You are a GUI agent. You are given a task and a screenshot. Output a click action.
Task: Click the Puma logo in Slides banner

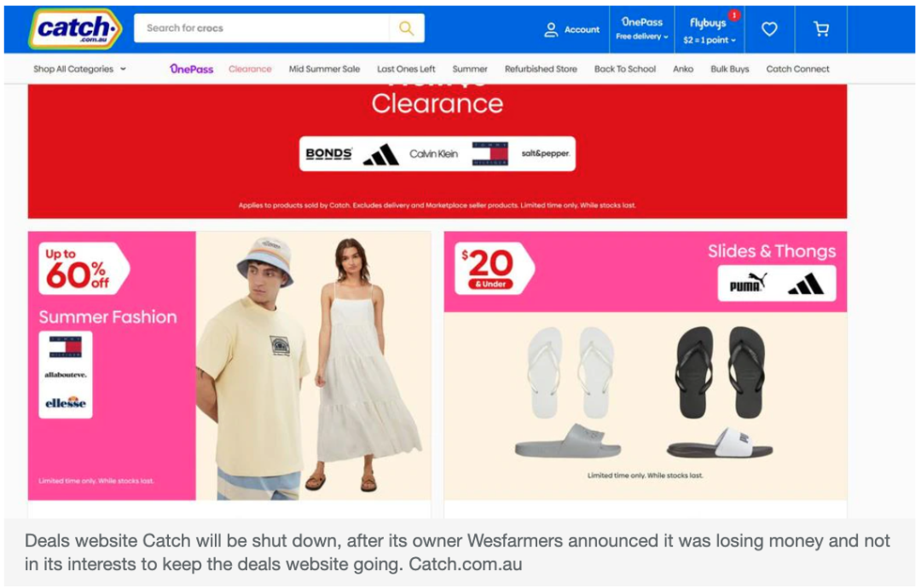pyautogui.click(x=748, y=284)
